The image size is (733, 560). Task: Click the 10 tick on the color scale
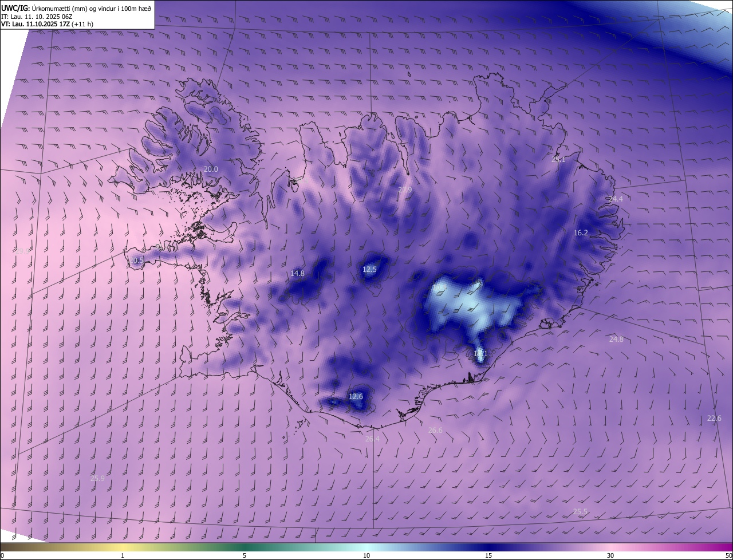(x=366, y=555)
